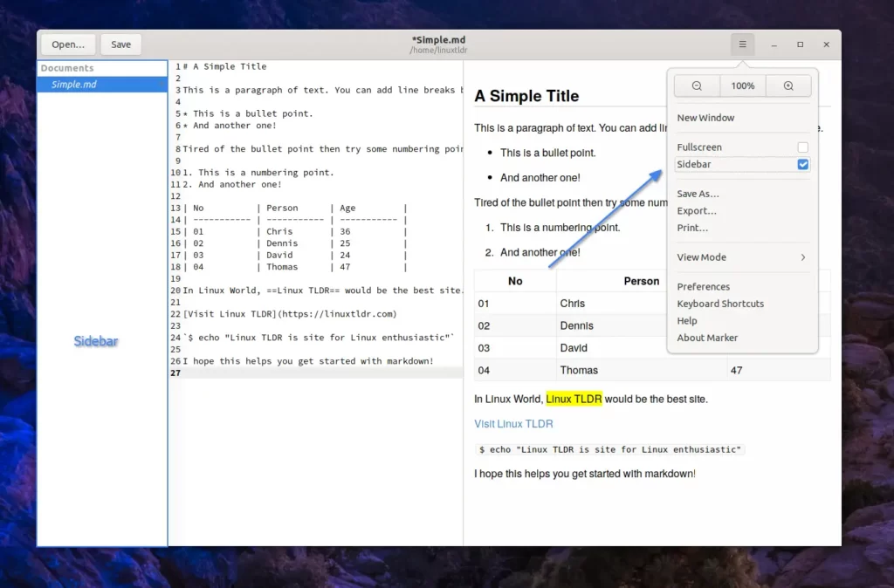Click the '*Simple.md' window title

(438, 40)
